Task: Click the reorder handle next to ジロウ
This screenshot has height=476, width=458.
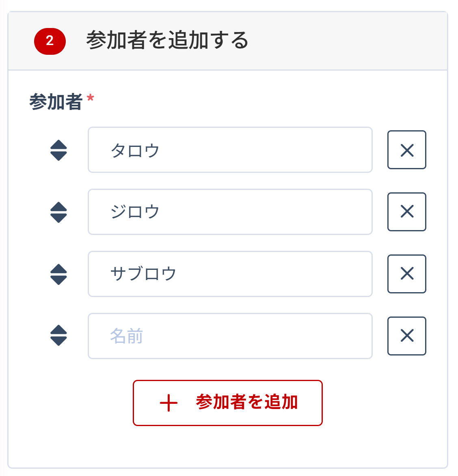Action: 58,212
